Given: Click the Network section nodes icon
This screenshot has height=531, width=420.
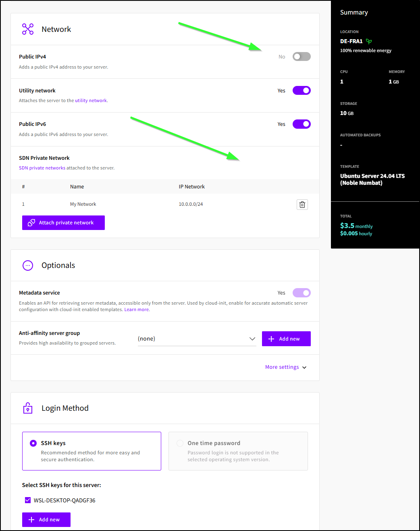Looking at the screenshot, I should coord(28,29).
